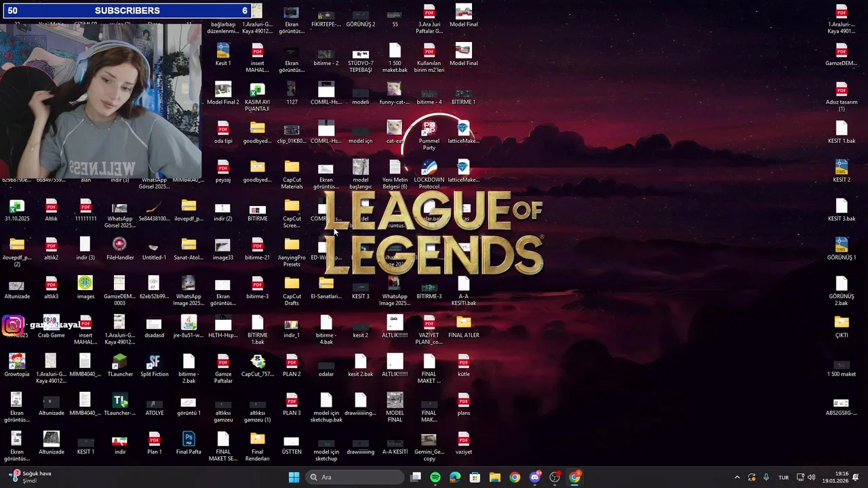Select the odalar file icon
The width and height of the screenshot is (868, 488).
326,366
